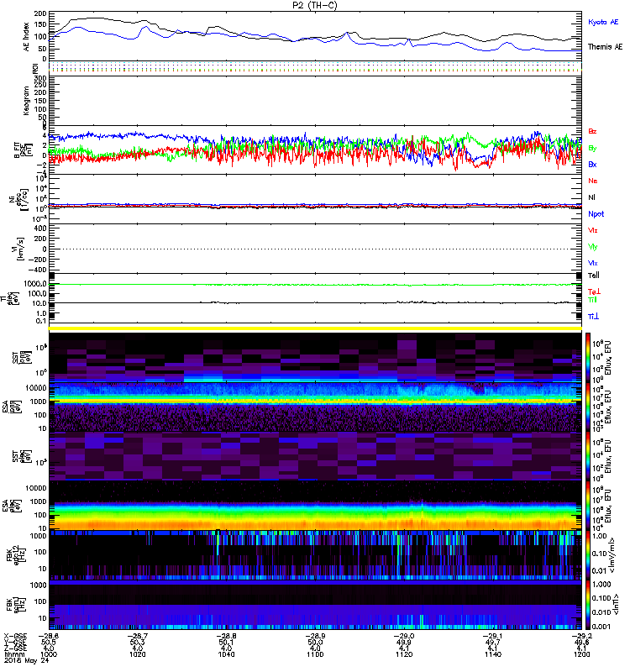Pick the red "Ne" density legend label
The height and width of the screenshot is (672, 630).
[593, 181]
